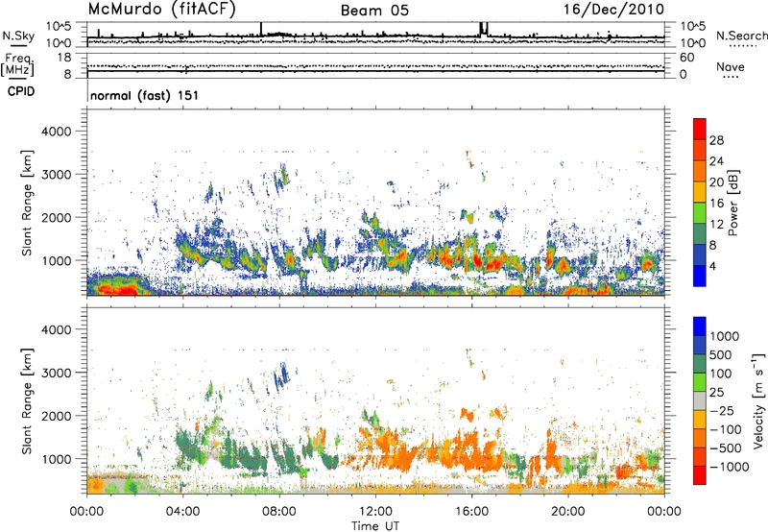Click the N.Search legend label

(741, 36)
